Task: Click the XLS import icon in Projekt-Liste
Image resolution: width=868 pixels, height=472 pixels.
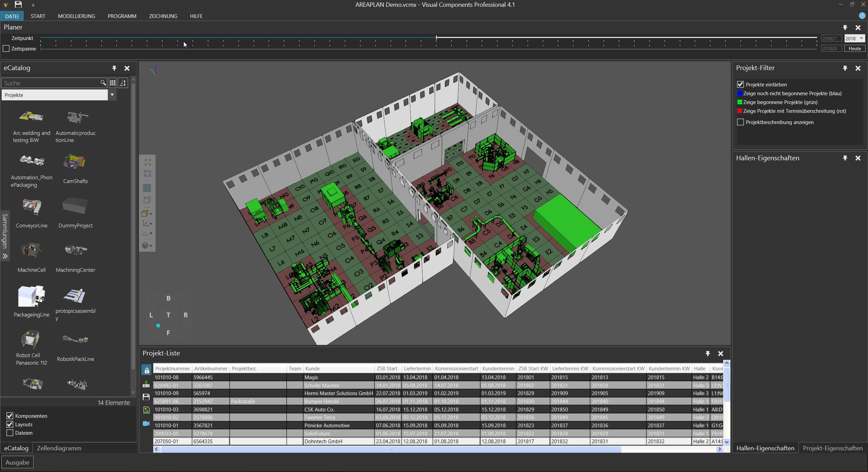Action: pyautogui.click(x=146, y=384)
